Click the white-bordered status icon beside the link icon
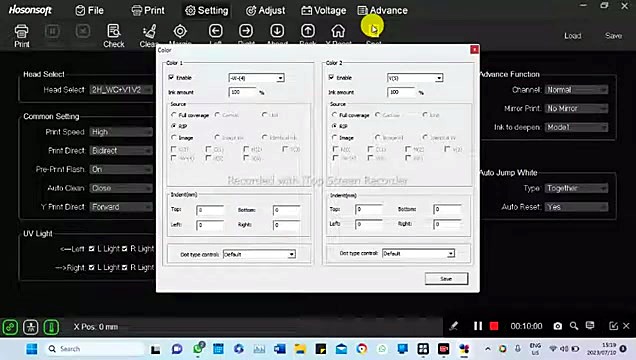This screenshot has width=636, height=360. [31, 327]
